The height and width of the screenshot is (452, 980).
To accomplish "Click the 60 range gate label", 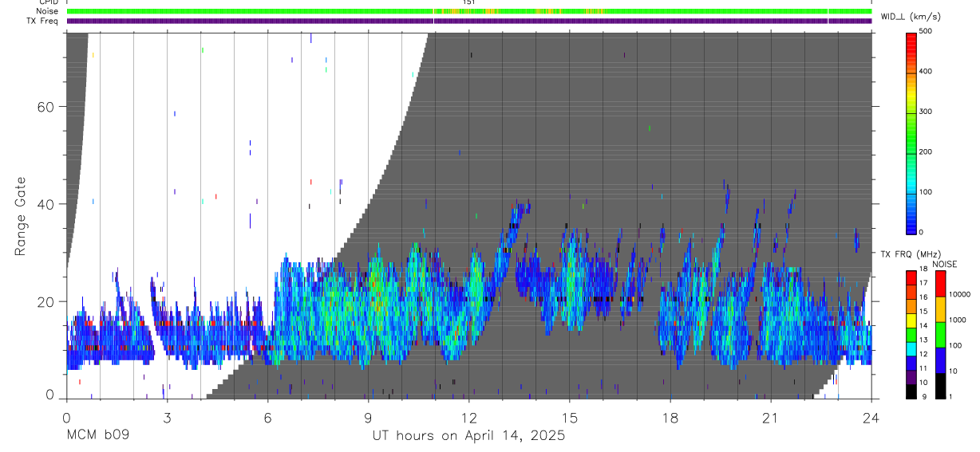I will pyautogui.click(x=47, y=107).
